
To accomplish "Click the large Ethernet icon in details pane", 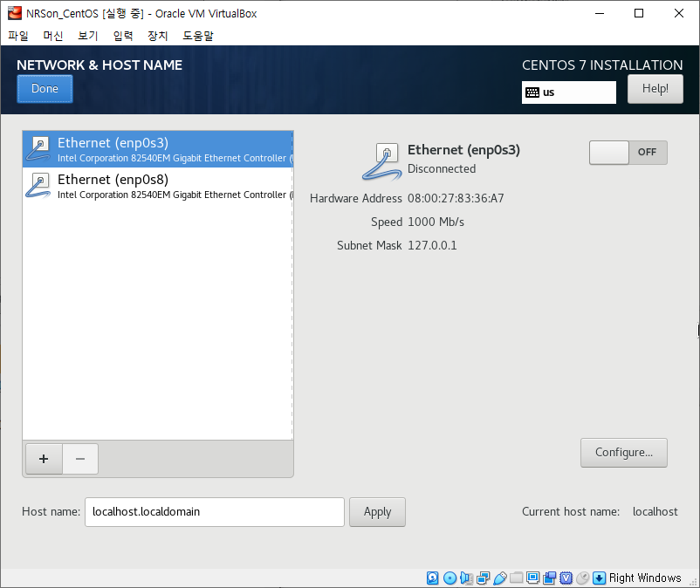I will coord(382,161).
